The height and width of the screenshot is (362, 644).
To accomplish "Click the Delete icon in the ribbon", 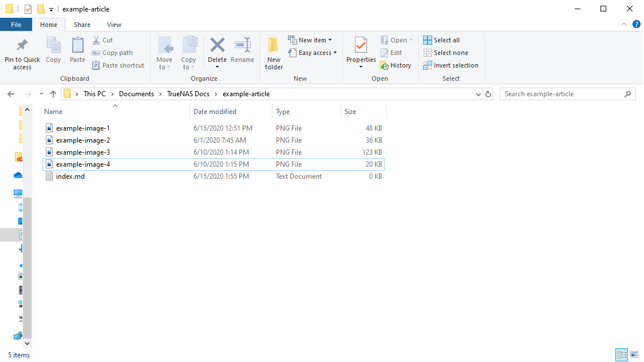I will tap(217, 45).
